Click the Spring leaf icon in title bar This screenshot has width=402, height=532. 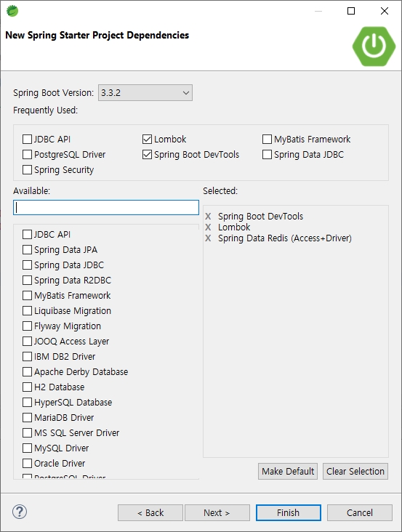[12, 11]
